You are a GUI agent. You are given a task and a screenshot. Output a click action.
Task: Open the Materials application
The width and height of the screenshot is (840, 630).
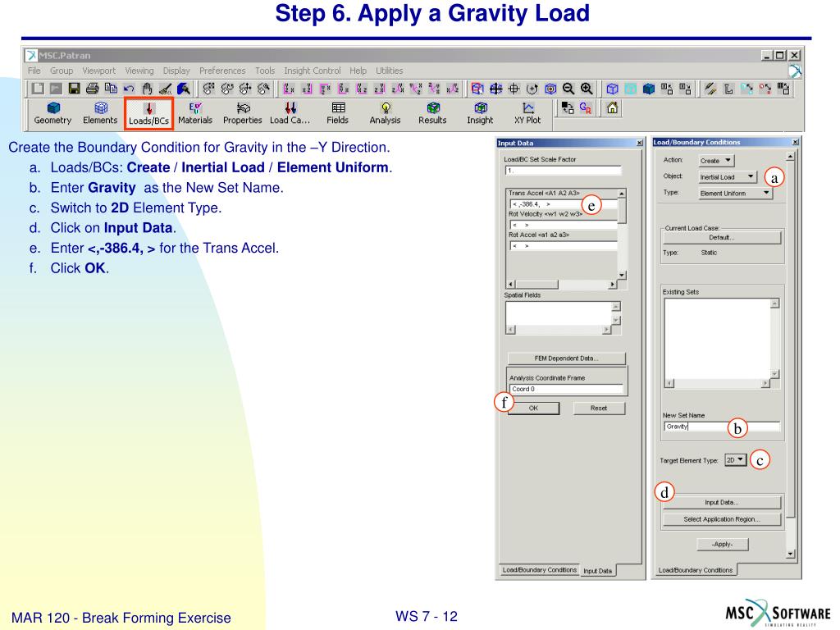[x=195, y=113]
